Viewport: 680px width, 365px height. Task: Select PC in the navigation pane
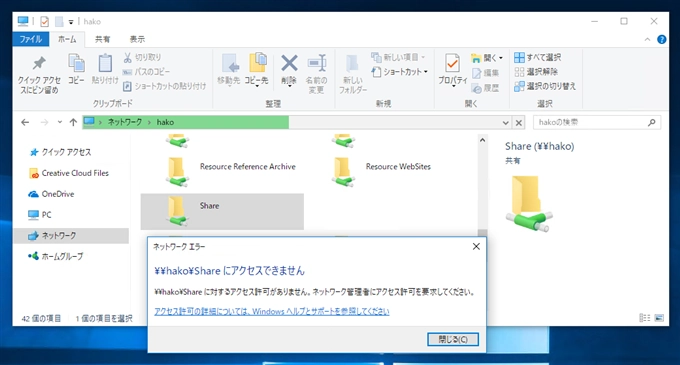(x=39, y=215)
